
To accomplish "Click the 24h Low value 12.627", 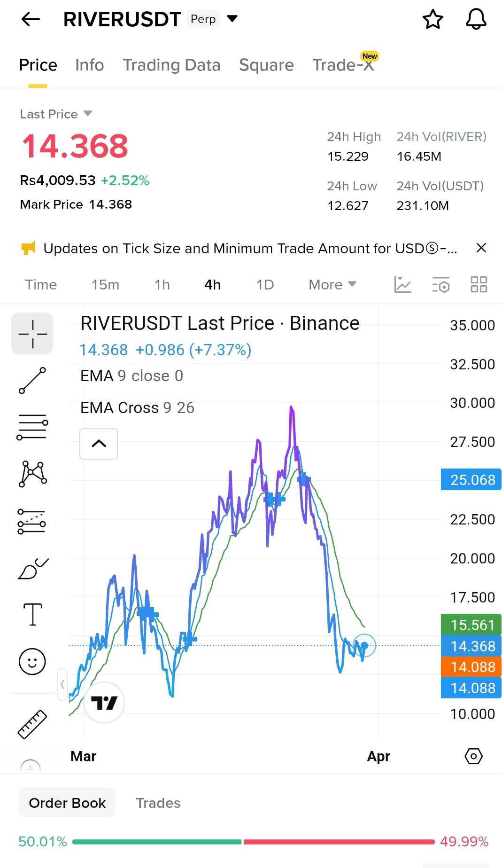I will click(348, 206).
